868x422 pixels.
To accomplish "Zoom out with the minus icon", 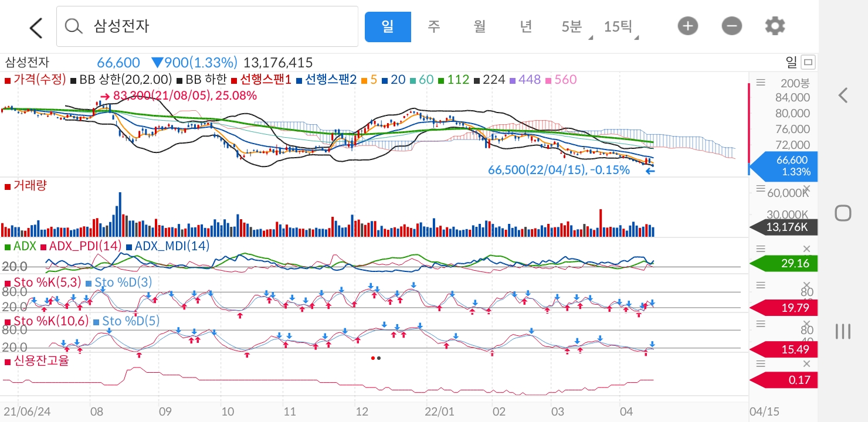I will coord(731,26).
